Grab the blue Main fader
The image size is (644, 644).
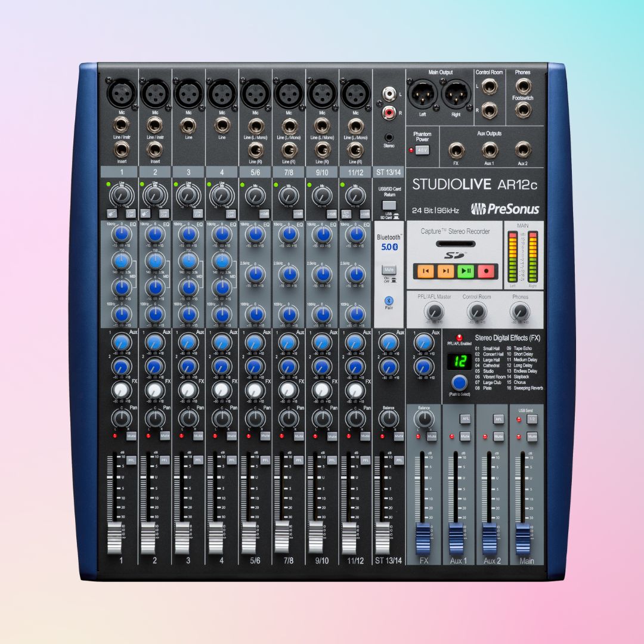pyautogui.click(x=523, y=539)
